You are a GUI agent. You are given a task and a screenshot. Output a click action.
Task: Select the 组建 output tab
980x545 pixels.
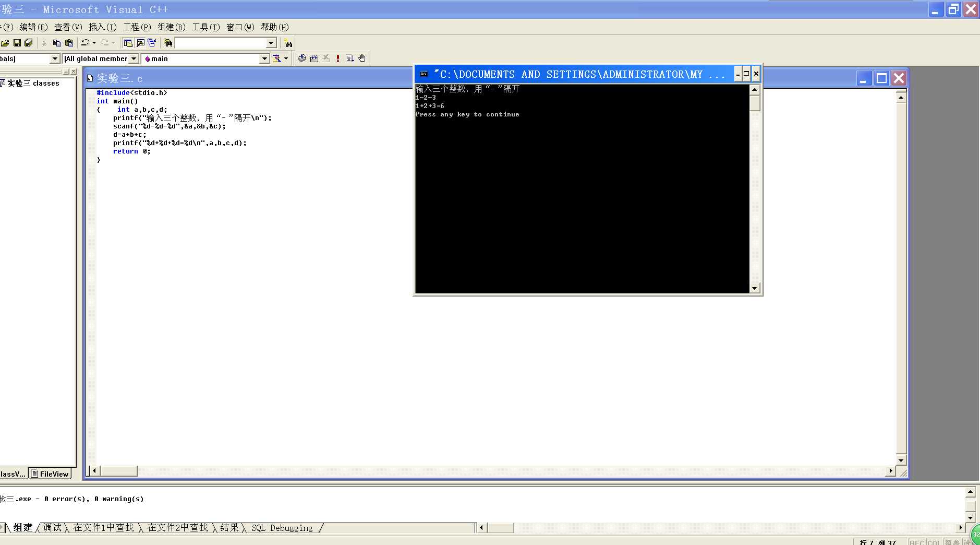[22, 528]
